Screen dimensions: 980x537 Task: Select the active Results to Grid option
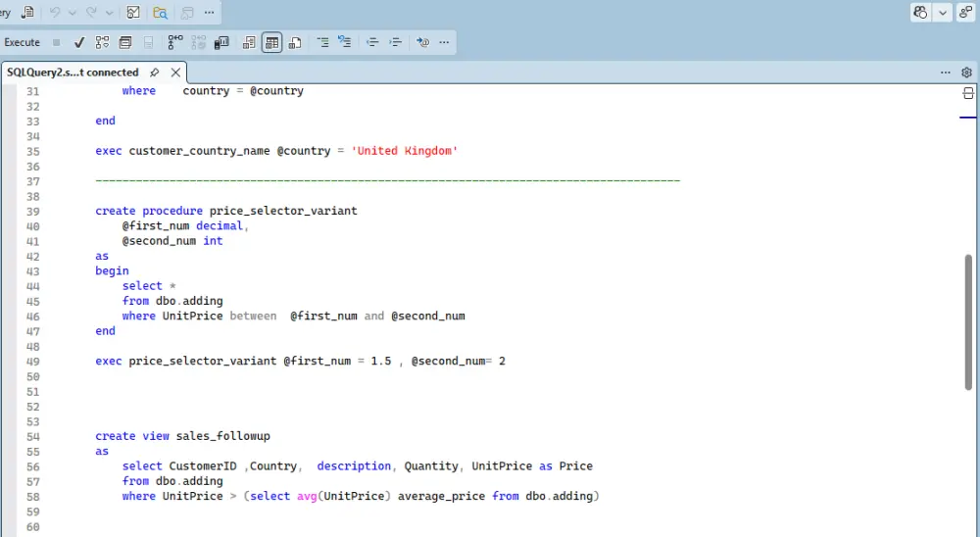click(x=271, y=42)
